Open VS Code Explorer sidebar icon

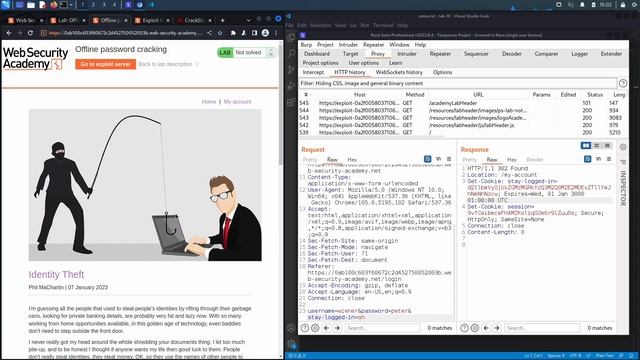tap(291, 38)
